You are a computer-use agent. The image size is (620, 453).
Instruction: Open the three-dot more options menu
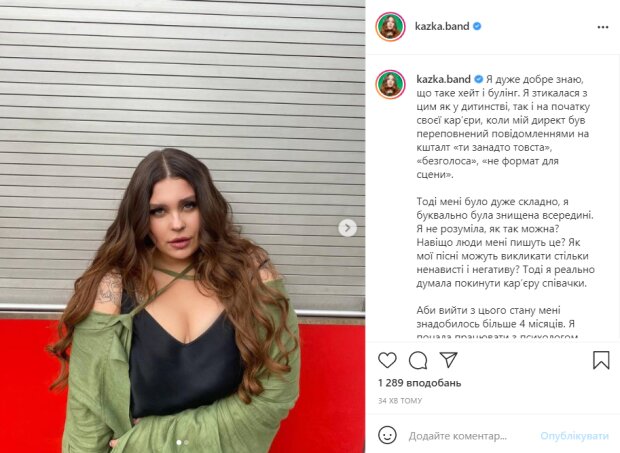click(x=603, y=27)
